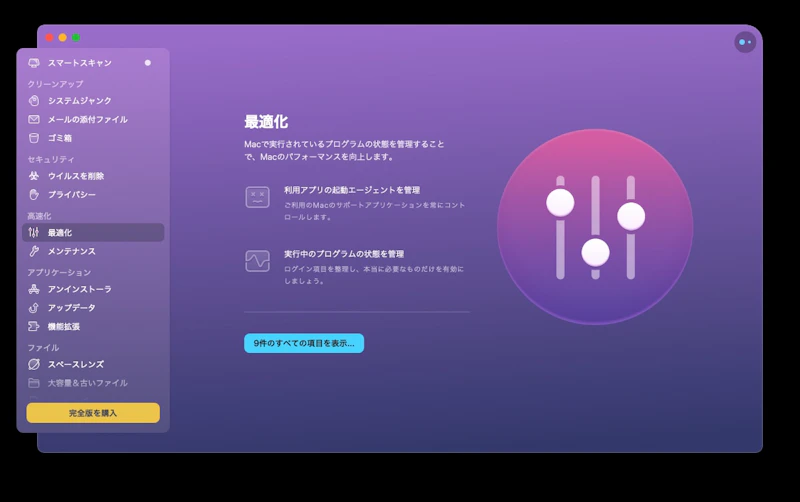Screen dimensions: 800x502
Task: Minimize window with yellow button
Action: 63,37
